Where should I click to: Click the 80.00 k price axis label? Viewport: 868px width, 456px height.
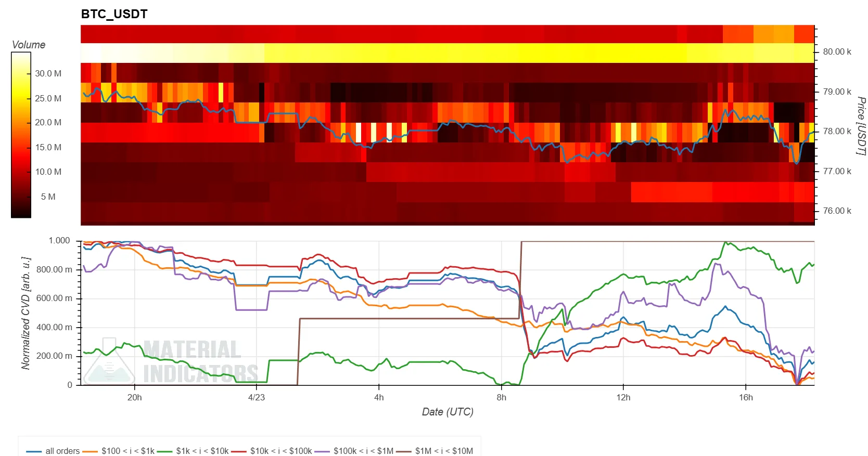(837, 51)
